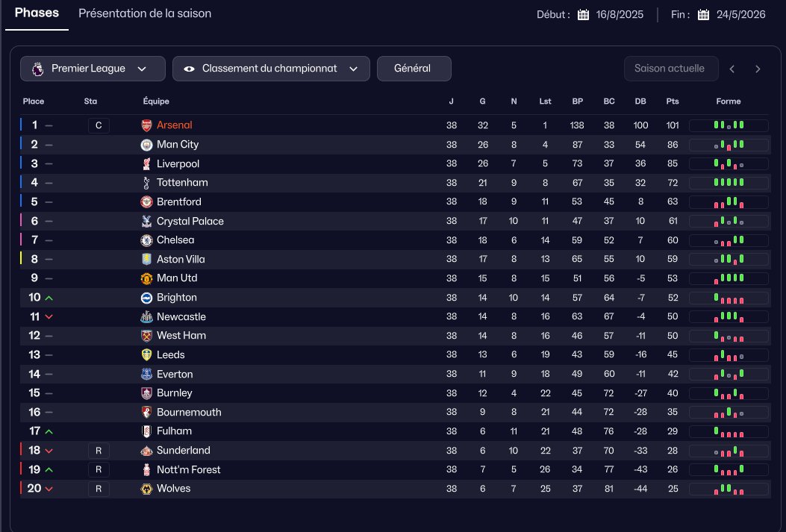Open the Premier League competition dropdown
The image size is (786, 532).
coord(93,69)
